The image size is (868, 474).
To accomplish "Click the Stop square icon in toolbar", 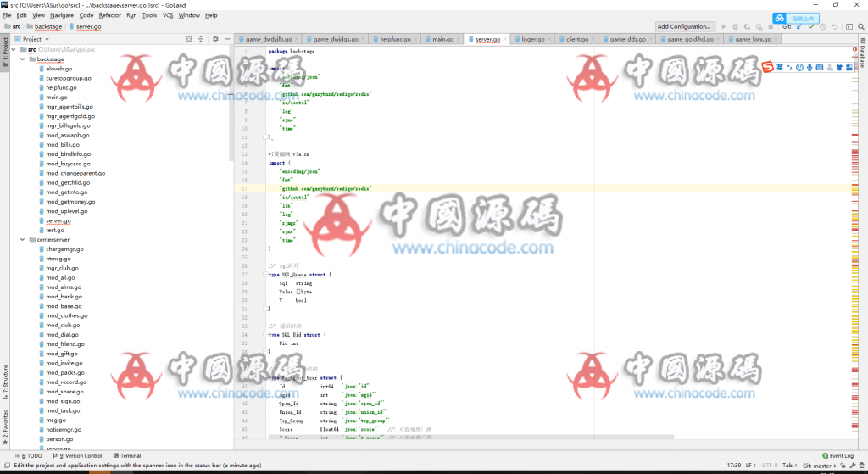I will click(x=771, y=26).
